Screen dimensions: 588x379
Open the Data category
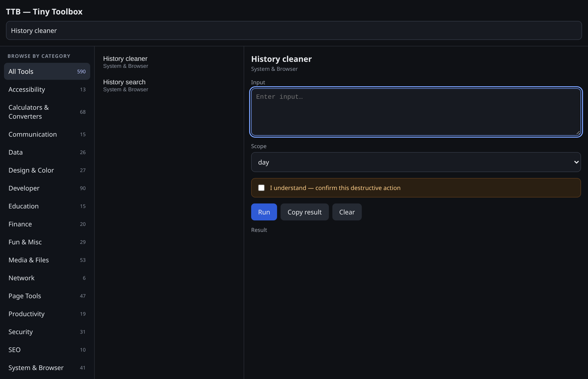click(47, 152)
